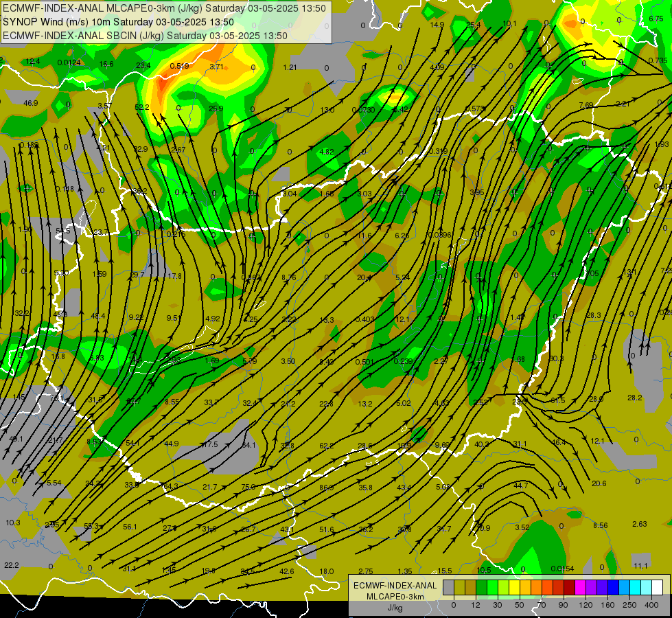
Task: Click the magenta swatch in the color scale
Action: click(x=580, y=587)
